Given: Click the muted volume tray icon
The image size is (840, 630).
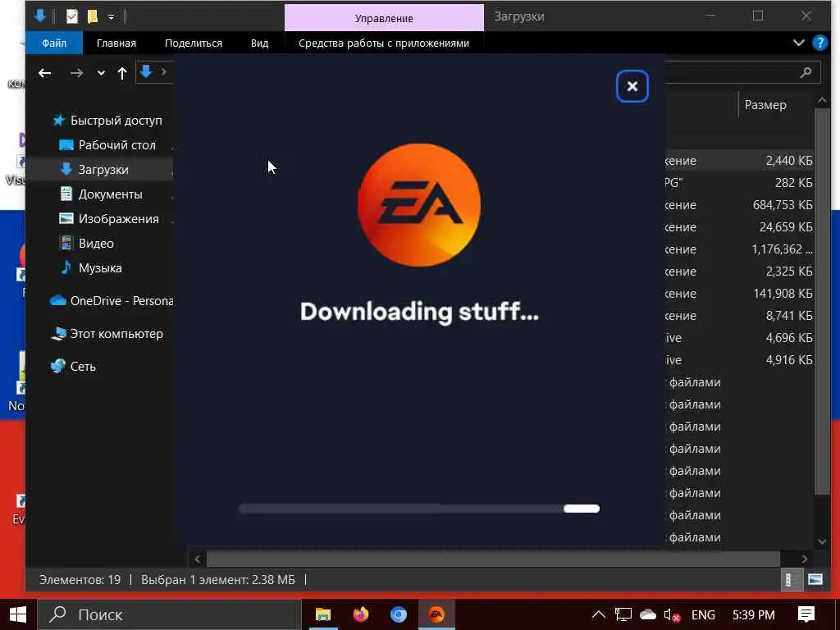Looking at the screenshot, I should point(672,615).
